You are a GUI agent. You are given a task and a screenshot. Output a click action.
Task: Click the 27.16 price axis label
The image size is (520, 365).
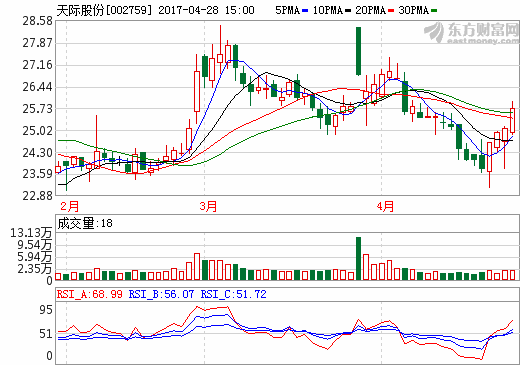pyautogui.click(x=38, y=65)
